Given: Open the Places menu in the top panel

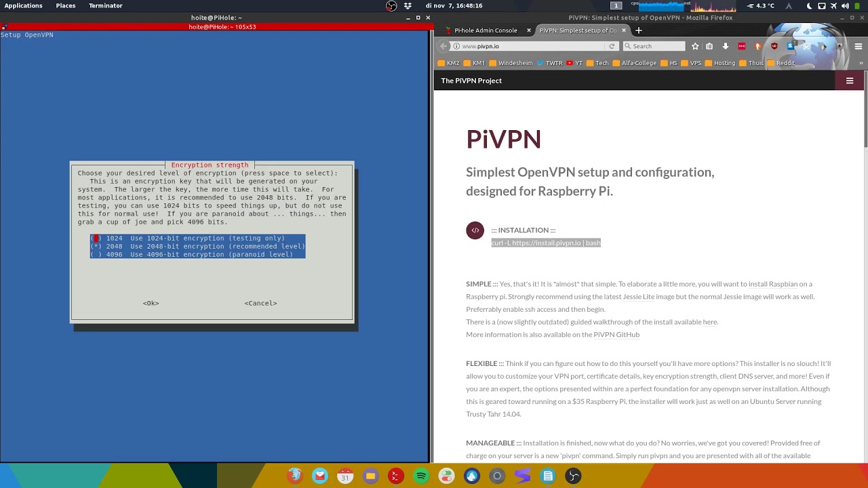Looking at the screenshot, I should [66, 5].
